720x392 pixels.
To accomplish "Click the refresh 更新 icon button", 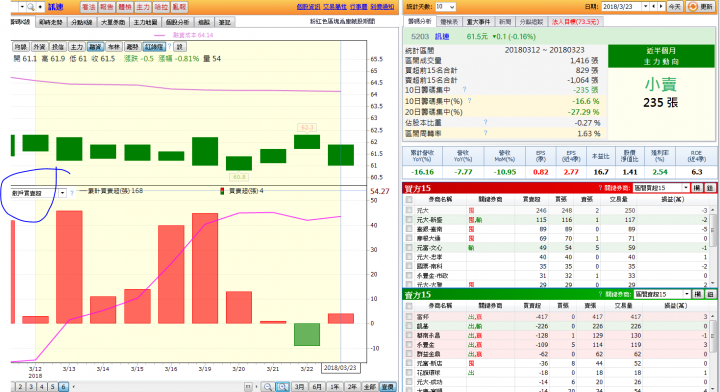I will point(701,6).
